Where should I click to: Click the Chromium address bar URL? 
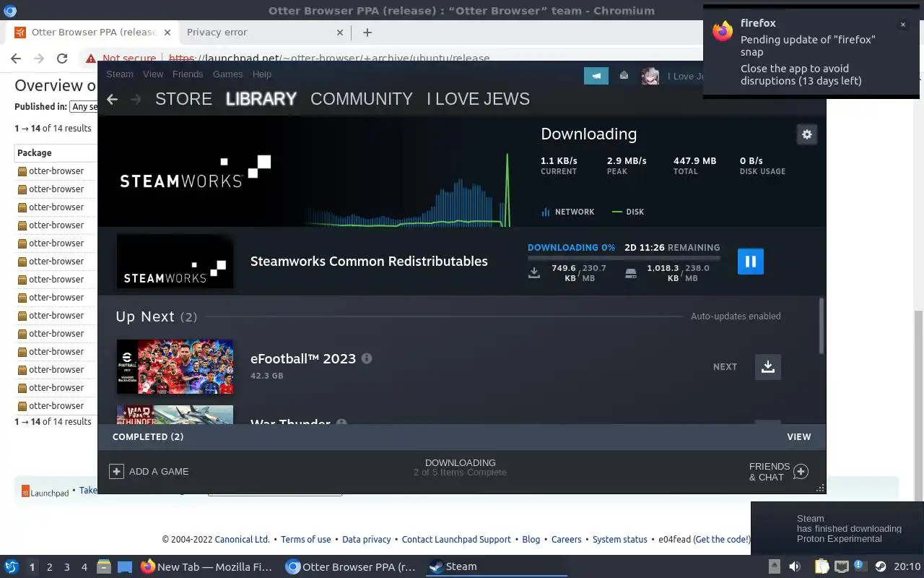click(329, 59)
